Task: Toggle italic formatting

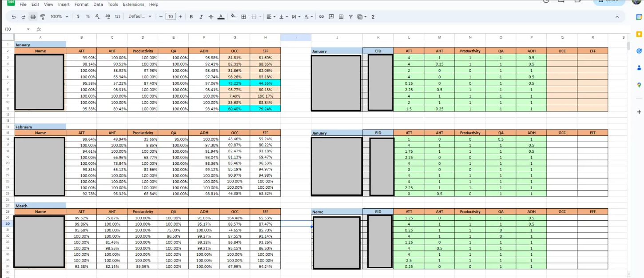Action: pos(201,16)
